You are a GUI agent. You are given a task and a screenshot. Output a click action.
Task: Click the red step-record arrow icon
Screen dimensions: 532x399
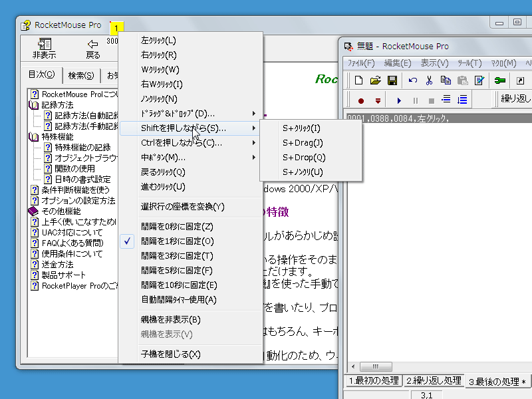click(378, 101)
